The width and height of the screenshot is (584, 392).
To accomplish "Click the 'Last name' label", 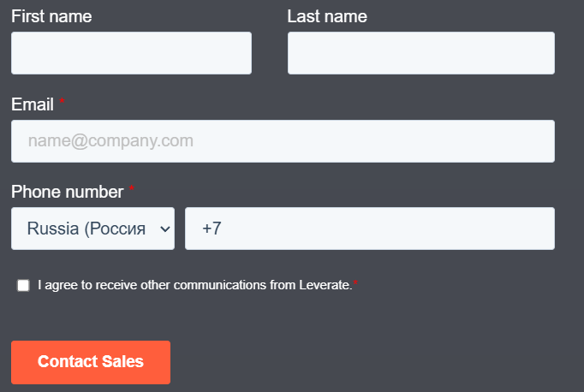I will point(326,16).
